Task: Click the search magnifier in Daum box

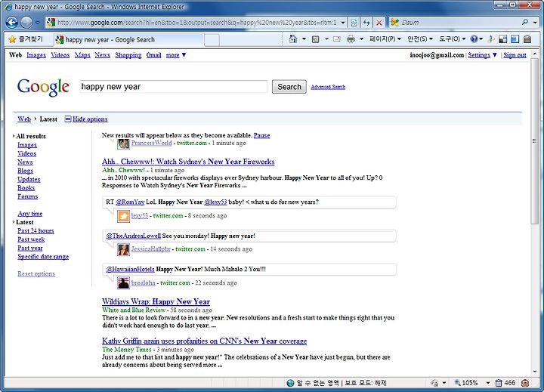Action: click(525, 22)
